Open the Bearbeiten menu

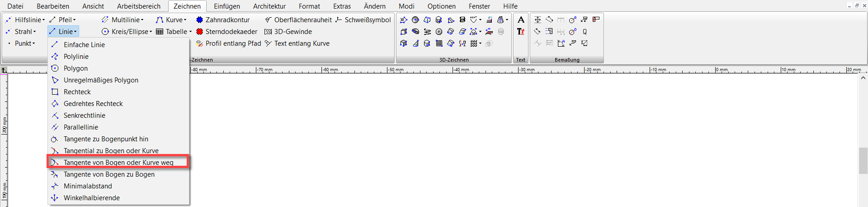pos(53,6)
